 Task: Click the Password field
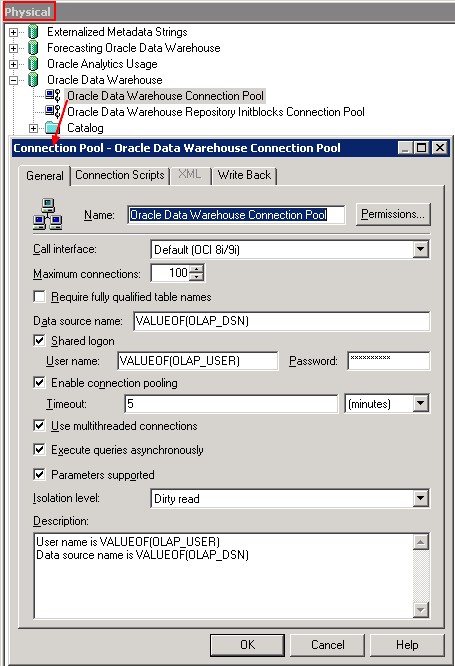tap(389, 361)
